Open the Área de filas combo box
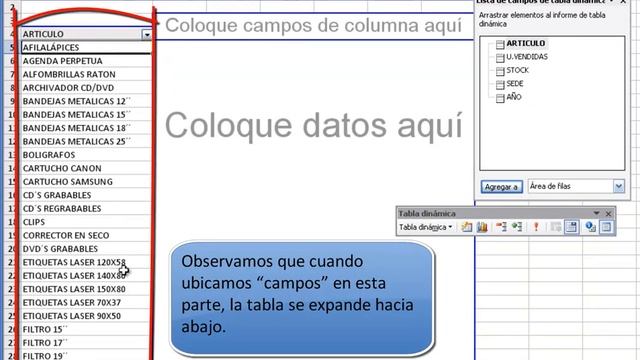The image size is (640, 360). coord(576,186)
